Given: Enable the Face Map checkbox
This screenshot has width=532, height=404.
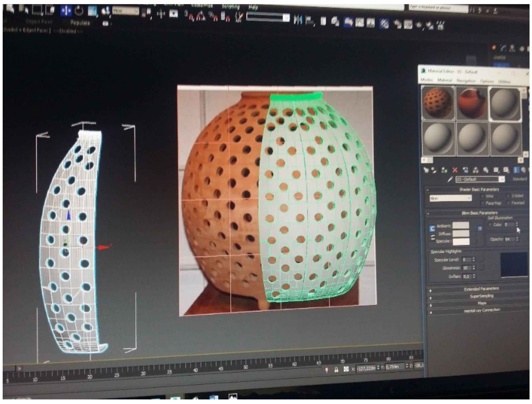Looking at the screenshot, I should coord(482,203).
